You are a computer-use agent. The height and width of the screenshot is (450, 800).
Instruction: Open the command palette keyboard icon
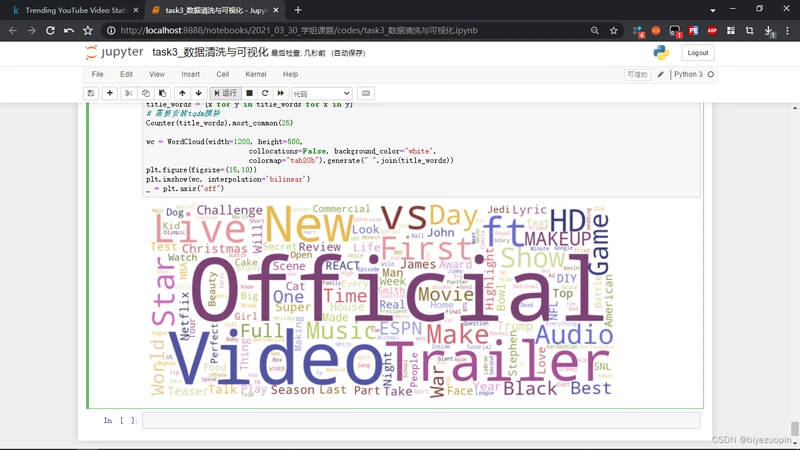(x=366, y=93)
